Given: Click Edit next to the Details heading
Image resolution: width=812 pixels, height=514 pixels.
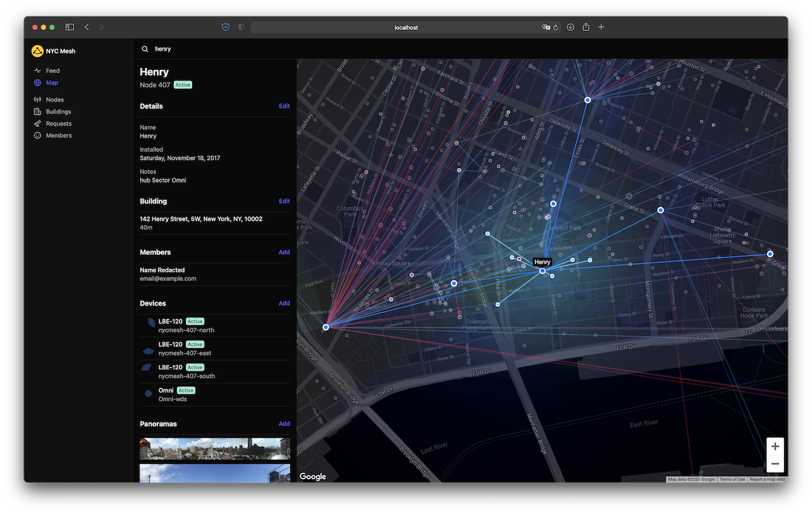Looking at the screenshot, I should click(x=284, y=106).
